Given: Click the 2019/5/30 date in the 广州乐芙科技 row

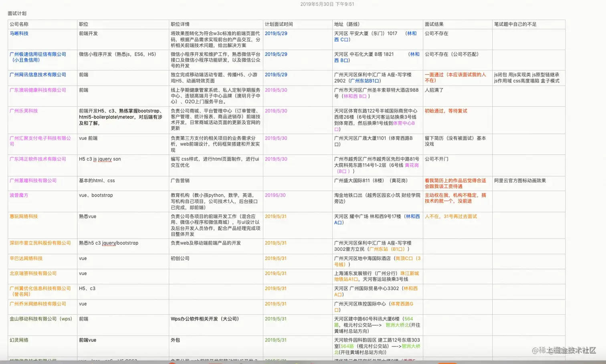Looking at the screenshot, I should [276, 111].
